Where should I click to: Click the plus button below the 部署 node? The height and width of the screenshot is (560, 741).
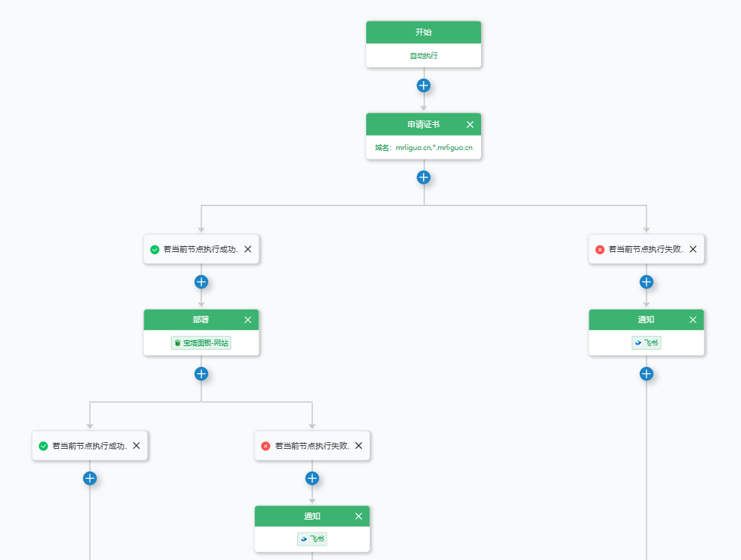coord(201,374)
